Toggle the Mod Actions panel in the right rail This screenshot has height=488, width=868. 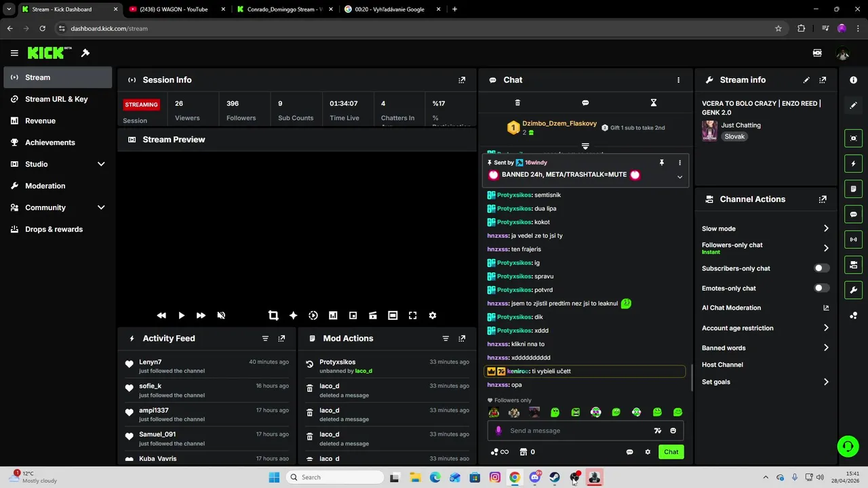853,188
